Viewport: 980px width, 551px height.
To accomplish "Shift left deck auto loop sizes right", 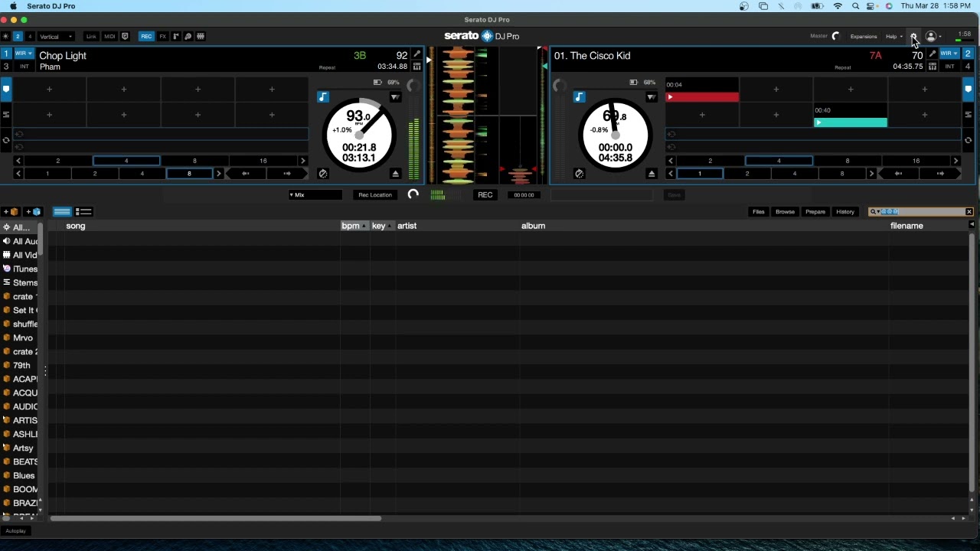I will 303,161.
